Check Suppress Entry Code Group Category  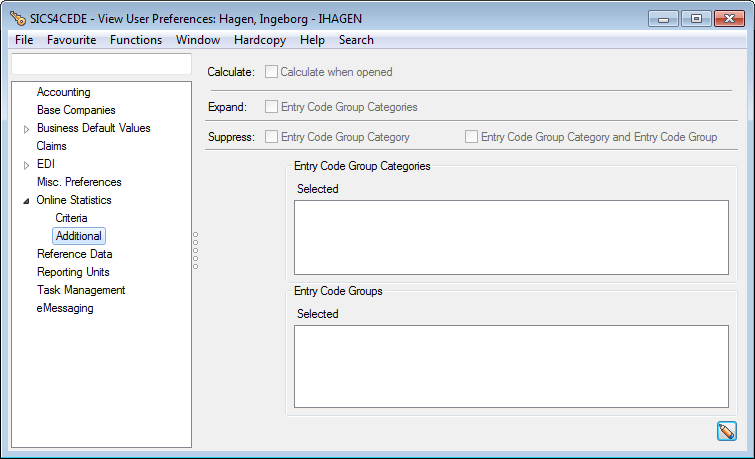pos(272,137)
